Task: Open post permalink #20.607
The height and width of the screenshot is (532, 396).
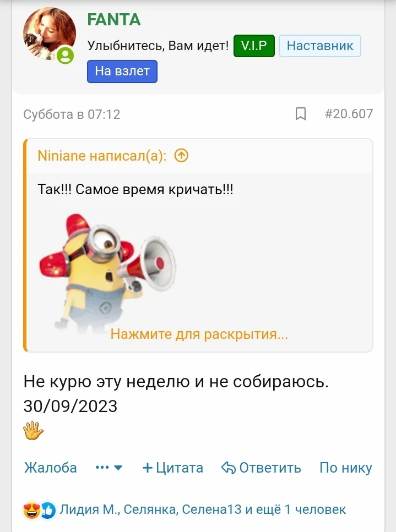Action: coord(349,114)
